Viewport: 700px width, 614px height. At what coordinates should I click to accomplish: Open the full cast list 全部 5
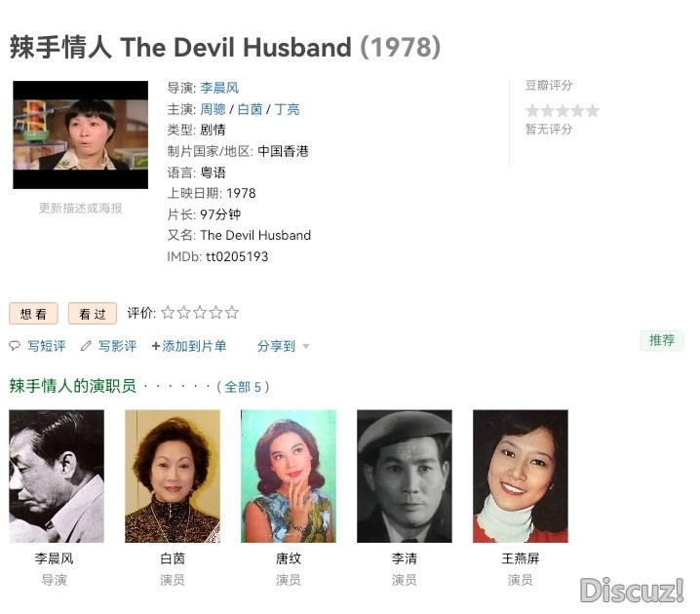(x=243, y=387)
